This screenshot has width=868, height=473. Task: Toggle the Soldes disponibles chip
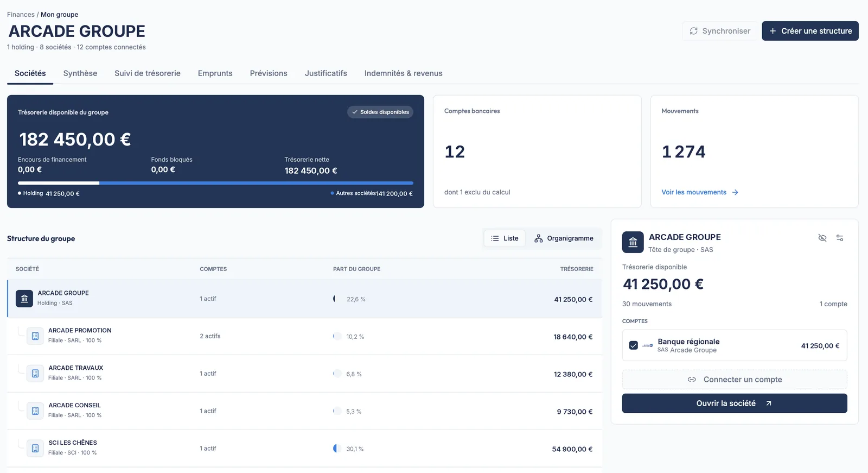[x=380, y=112]
